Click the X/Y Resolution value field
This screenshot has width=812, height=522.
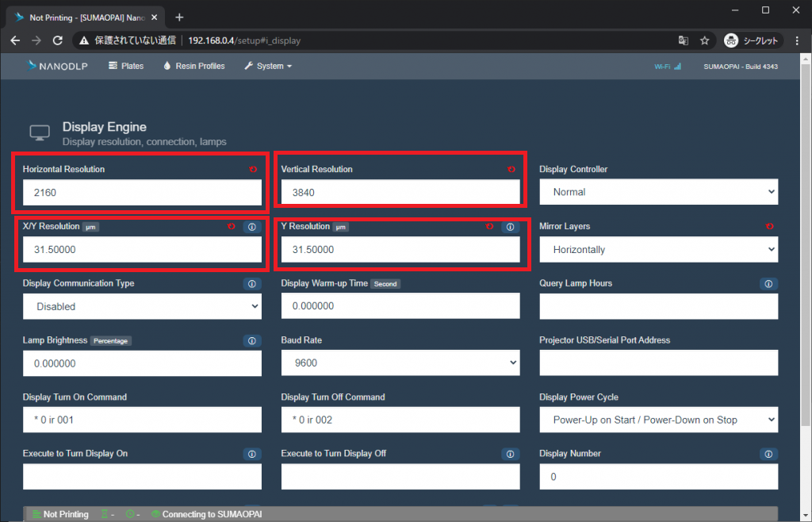[x=143, y=250]
